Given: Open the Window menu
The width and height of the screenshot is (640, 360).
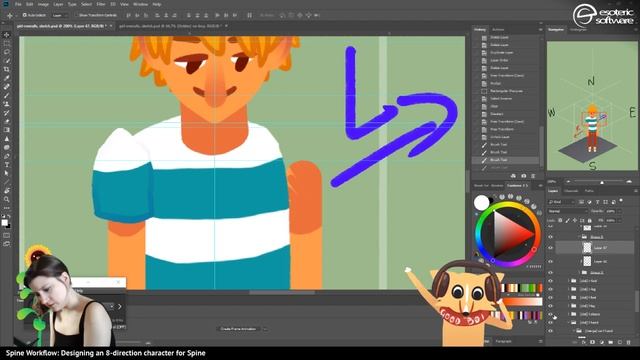Looking at the screenshot, I should click(x=140, y=4).
